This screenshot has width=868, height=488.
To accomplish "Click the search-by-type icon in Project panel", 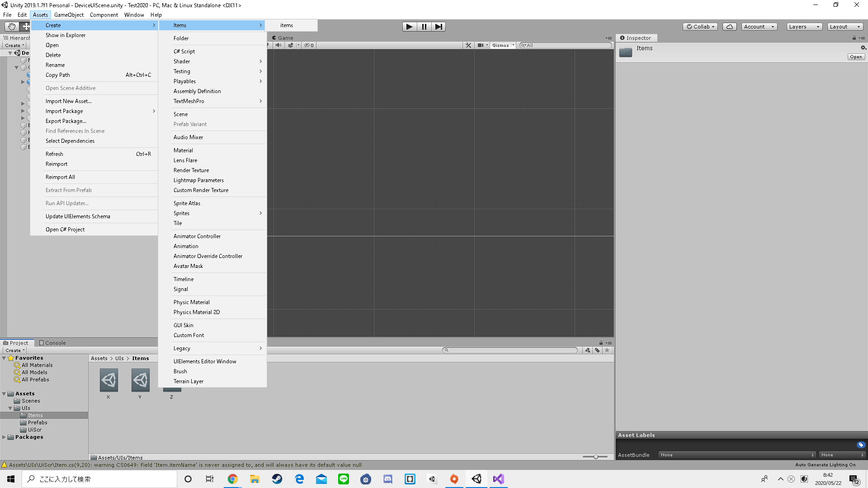I will pyautogui.click(x=588, y=350).
